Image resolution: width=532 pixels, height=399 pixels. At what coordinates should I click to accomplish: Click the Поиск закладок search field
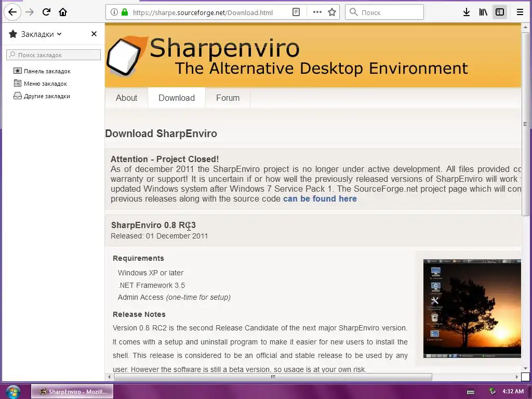point(54,55)
